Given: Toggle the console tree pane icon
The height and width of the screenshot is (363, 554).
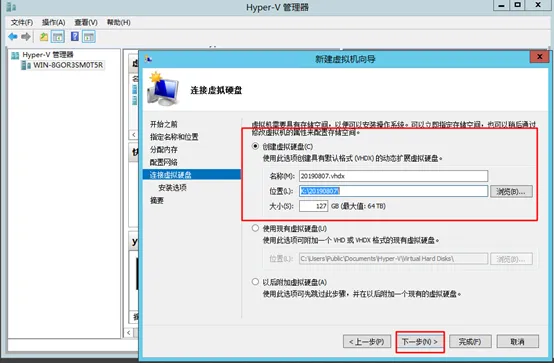Looking at the screenshot, I should 58,36.
